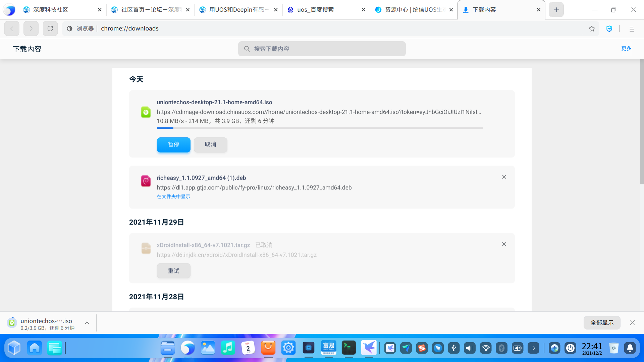Image resolution: width=644 pixels, height=362 pixels.
Task: Open the browser hamburger menu
Action: tap(632, 29)
